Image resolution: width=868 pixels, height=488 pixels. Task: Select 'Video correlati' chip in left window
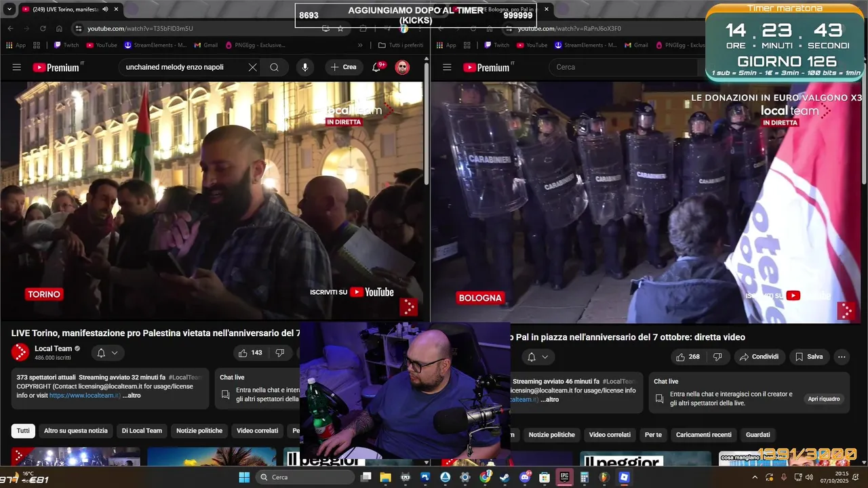point(257,430)
